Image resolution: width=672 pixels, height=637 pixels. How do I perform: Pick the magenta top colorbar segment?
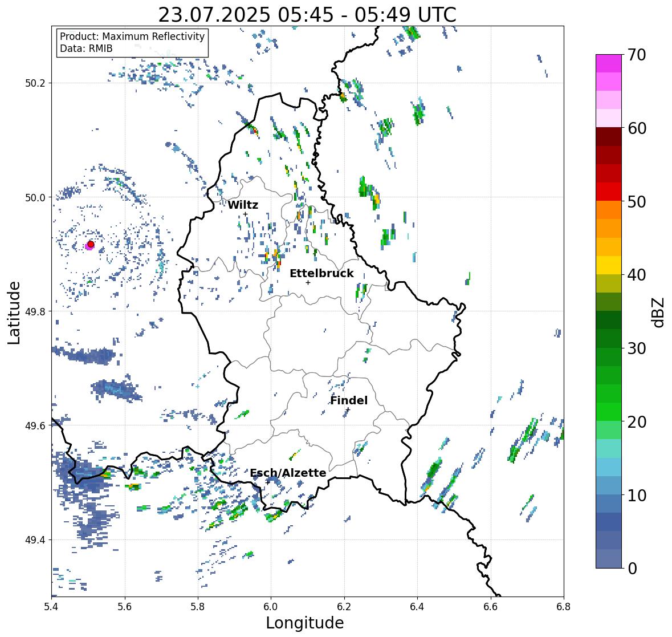click(609, 63)
